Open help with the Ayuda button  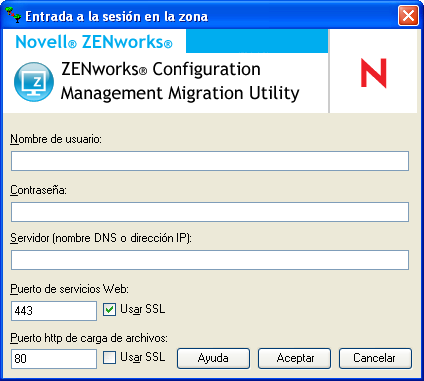(x=213, y=358)
